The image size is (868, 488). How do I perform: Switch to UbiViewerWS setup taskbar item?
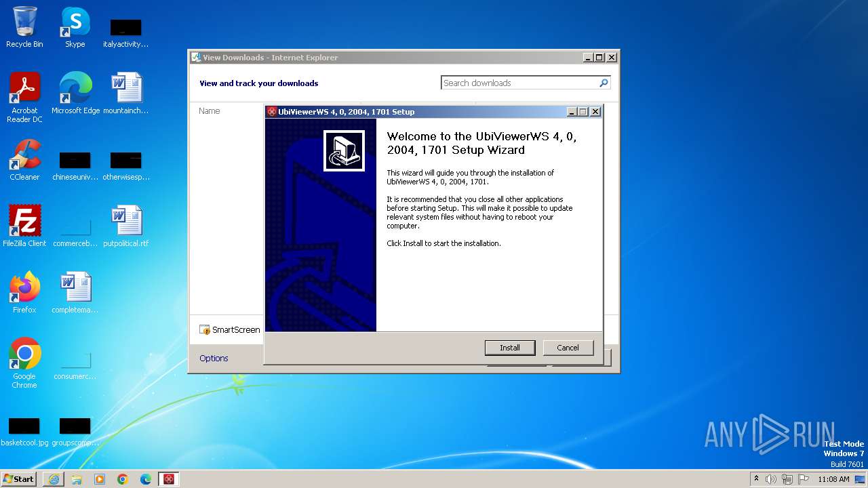(x=169, y=479)
